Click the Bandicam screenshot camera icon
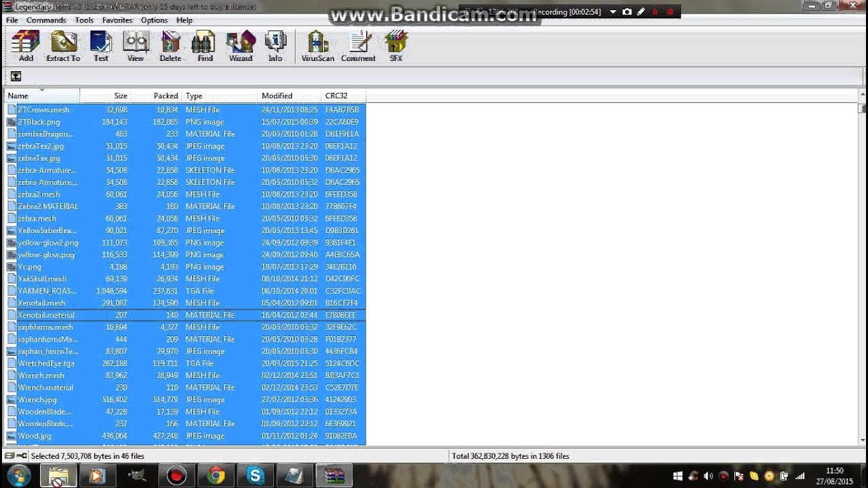Image resolution: width=868 pixels, height=488 pixels. pyautogui.click(x=627, y=12)
